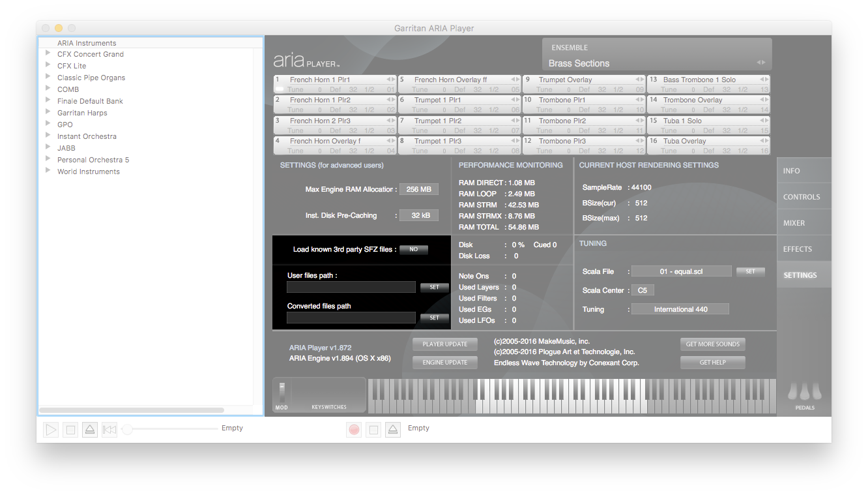Click the player Stop button beside Play

pyautogui.click(x=70, y=429)
